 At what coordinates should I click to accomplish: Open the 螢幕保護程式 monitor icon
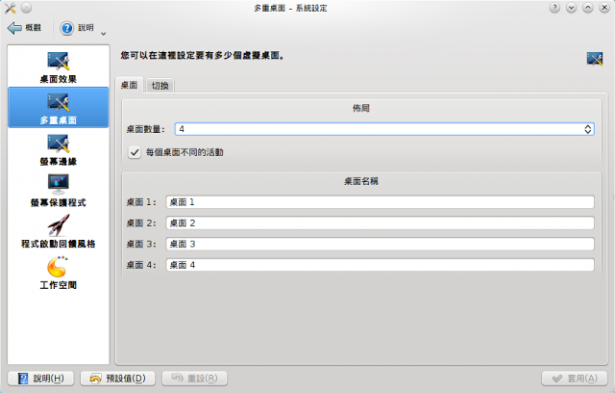[58, 184]
